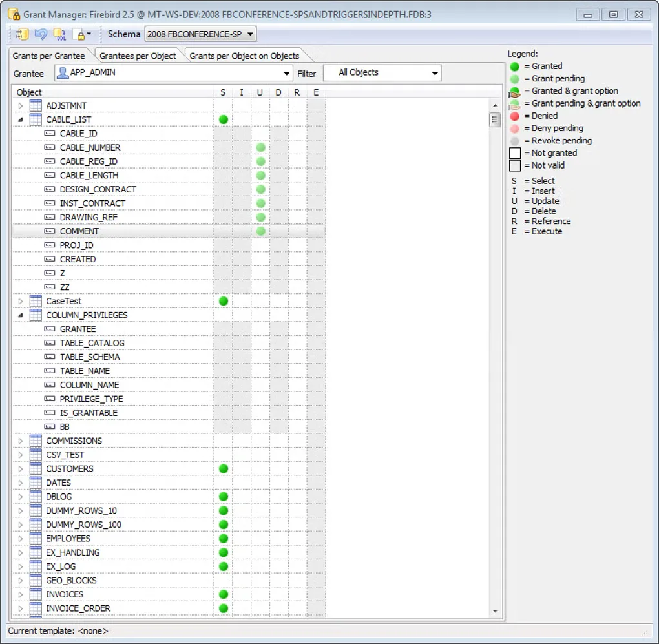Click the DRAWING_REF column icon

(x=50, y=217)
